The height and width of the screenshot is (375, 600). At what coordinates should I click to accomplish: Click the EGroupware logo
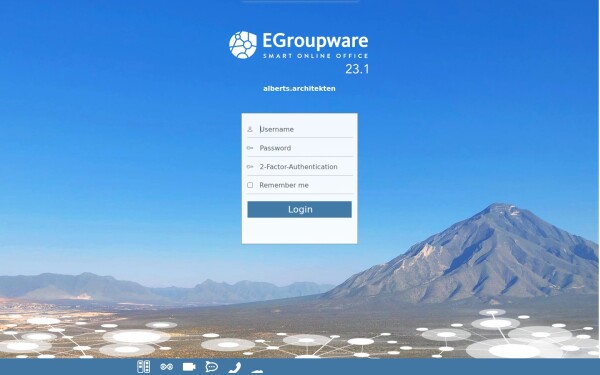[x=298, y=45]
